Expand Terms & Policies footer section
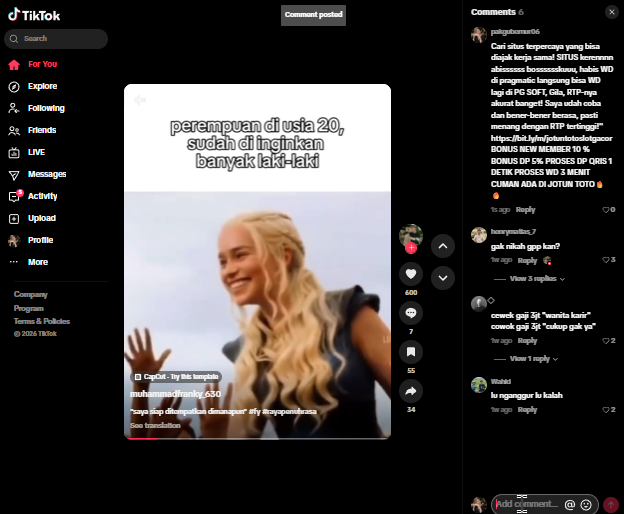This screenshot has height=514, width=624. tap(42, 321)
